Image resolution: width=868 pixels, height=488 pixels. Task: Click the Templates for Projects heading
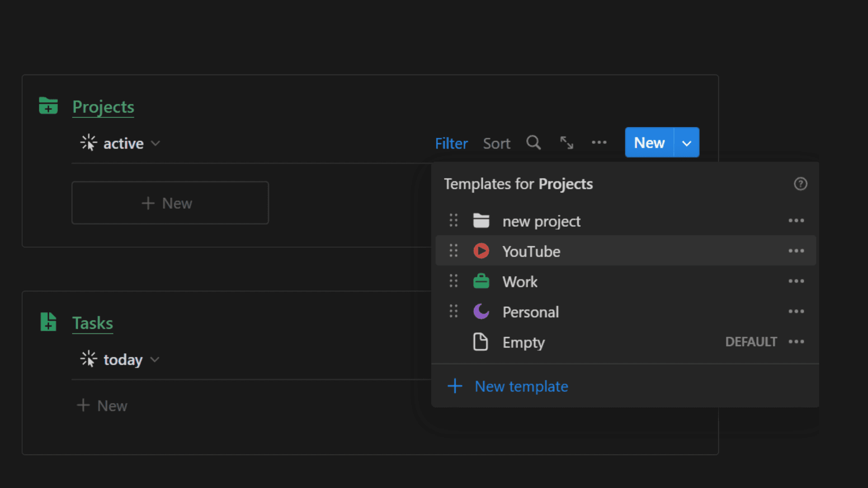click(x=518, y=184)
